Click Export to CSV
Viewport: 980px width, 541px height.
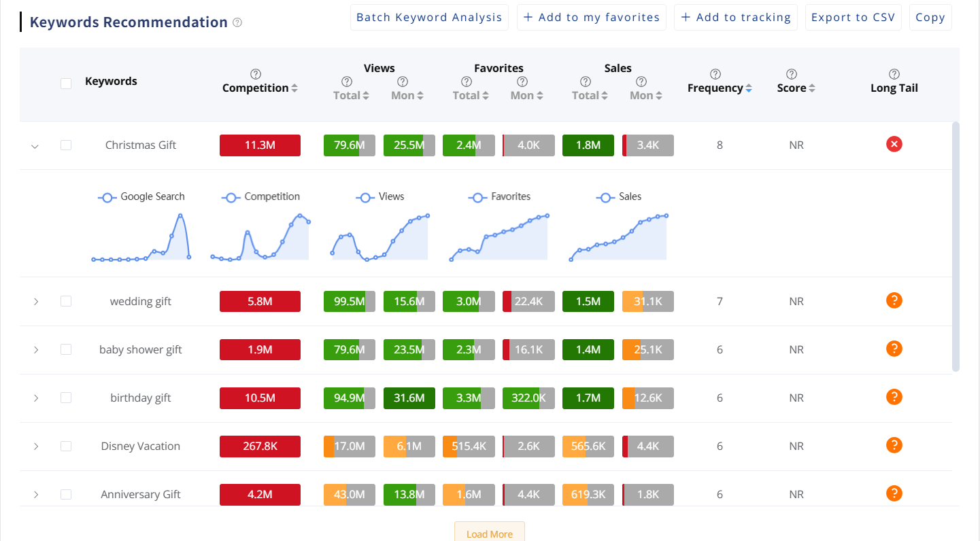(x=854, y=17)
